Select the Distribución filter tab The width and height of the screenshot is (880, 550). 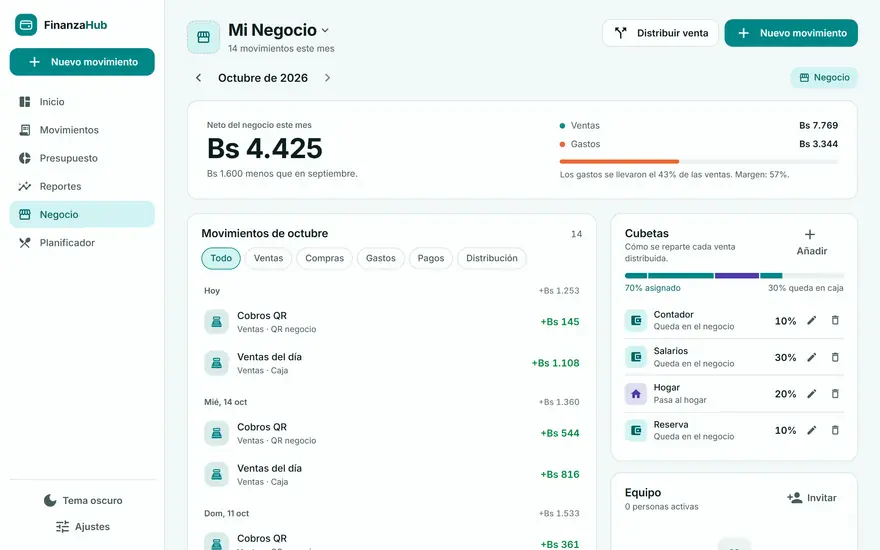point(492,258)
